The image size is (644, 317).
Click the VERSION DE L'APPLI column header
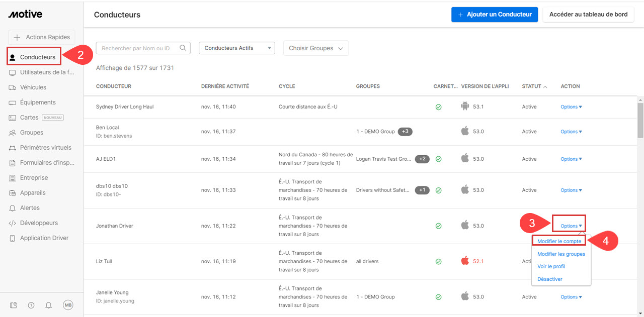click(485, 86)
